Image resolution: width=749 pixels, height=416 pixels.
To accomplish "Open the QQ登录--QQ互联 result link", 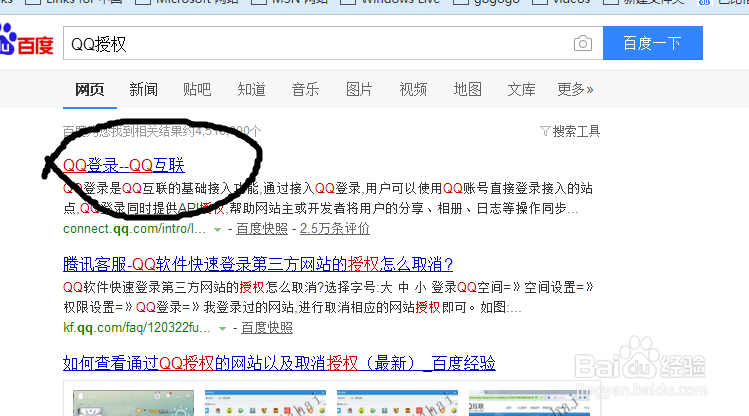I will [x=124, y=165].
